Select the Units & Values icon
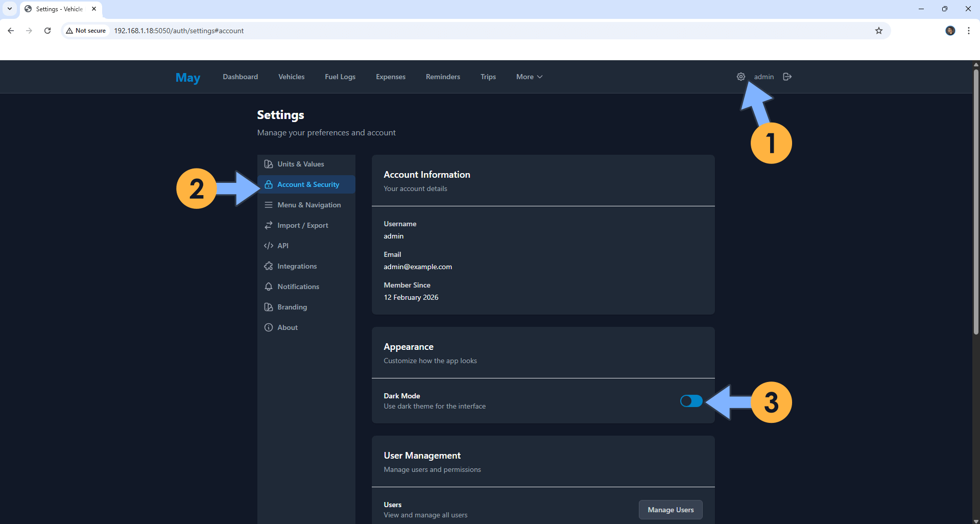980x524 pixels. [268, 164]
